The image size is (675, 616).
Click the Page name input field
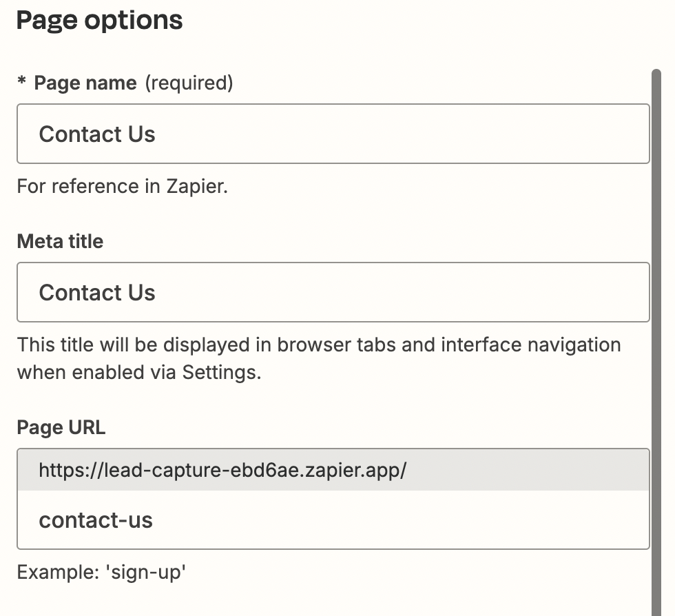tap(333, 134)
